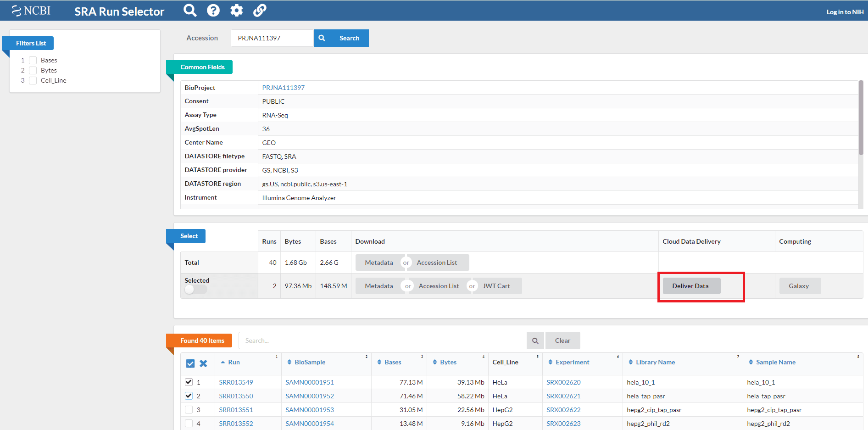Select all rows with header checkmark icon
This screenshot has width=868, height=430.
point(190,363)
